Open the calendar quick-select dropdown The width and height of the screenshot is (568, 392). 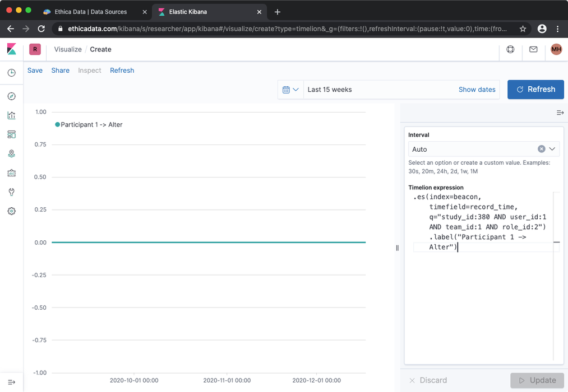[x=290, y=90]
